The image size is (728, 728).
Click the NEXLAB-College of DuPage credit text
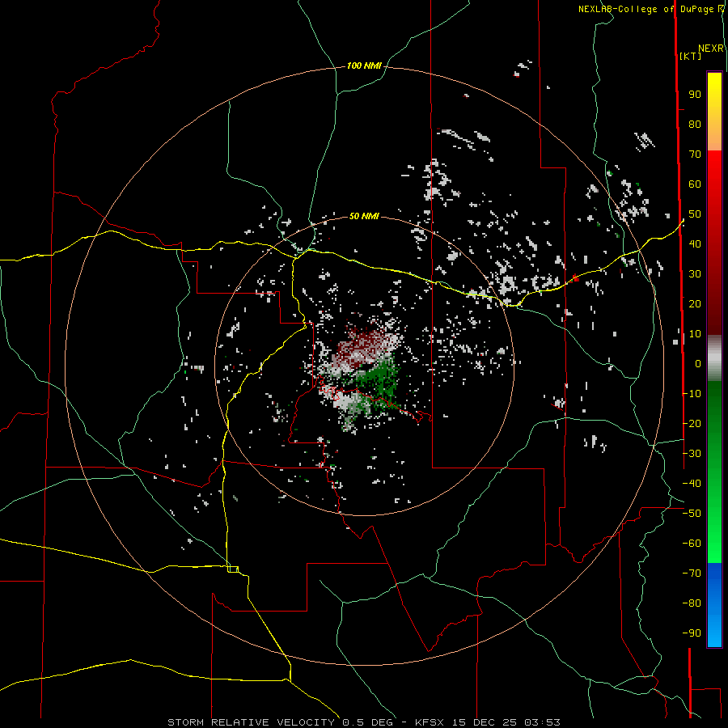(648, 9)
